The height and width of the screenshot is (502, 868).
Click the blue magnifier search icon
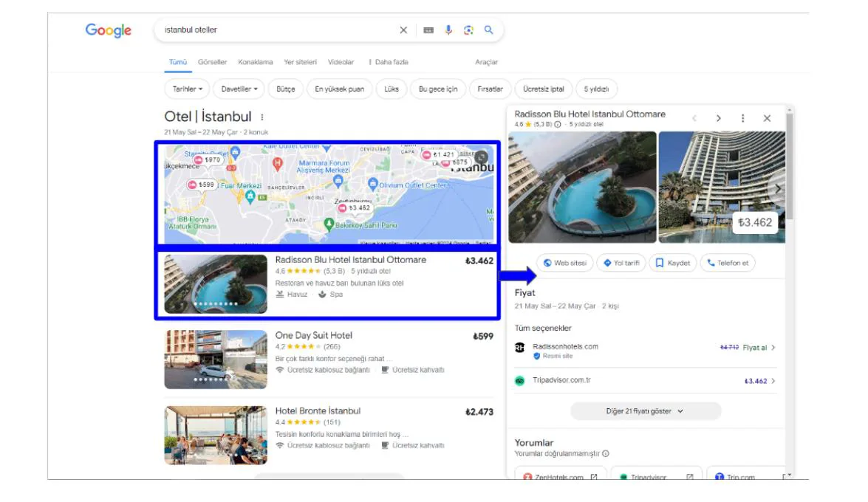tap(488, 30)
